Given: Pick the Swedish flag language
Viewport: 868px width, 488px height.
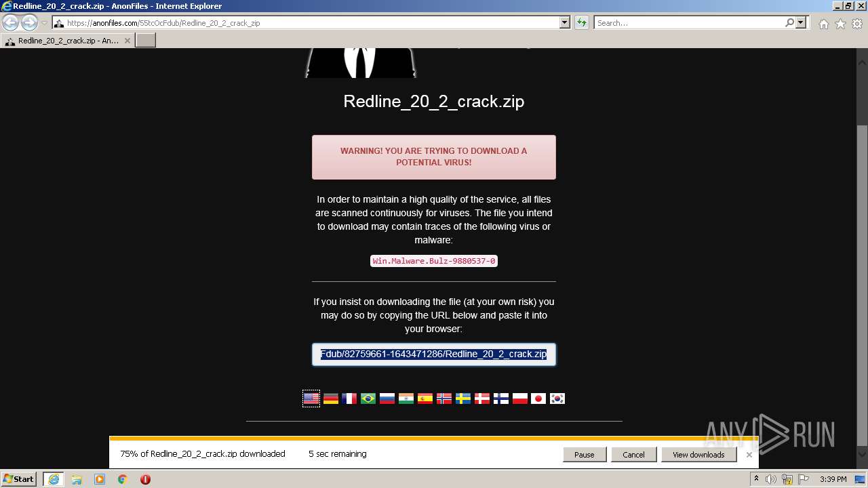Looking at the screenshot, I should coord(463,399).
